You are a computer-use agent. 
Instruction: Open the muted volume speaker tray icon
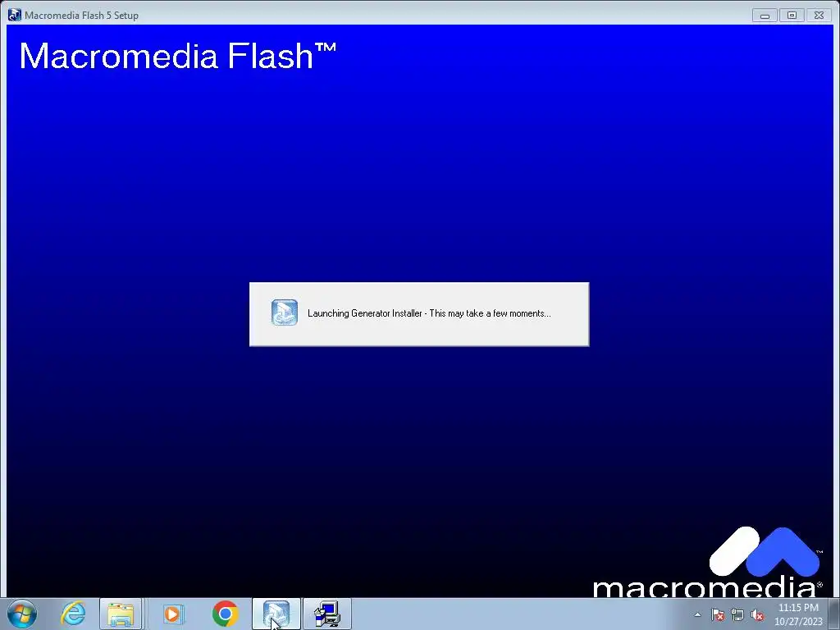pos(757,615)
